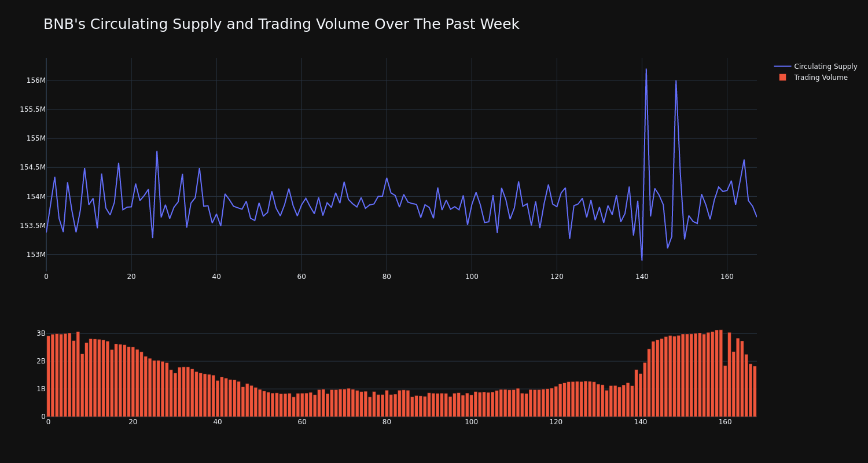Click x-axis label 120 on volume chart
The height and width of the screenshot is (463, 868).
point(556,422)
